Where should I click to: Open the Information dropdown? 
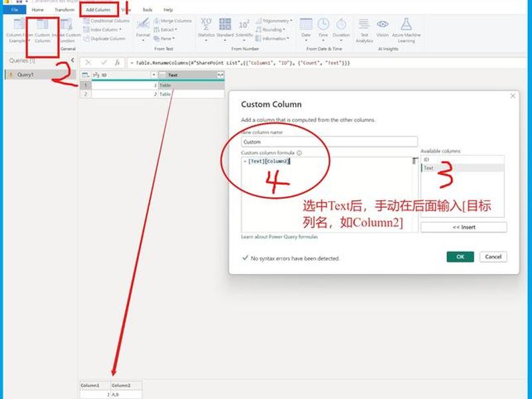pos(273,39)
